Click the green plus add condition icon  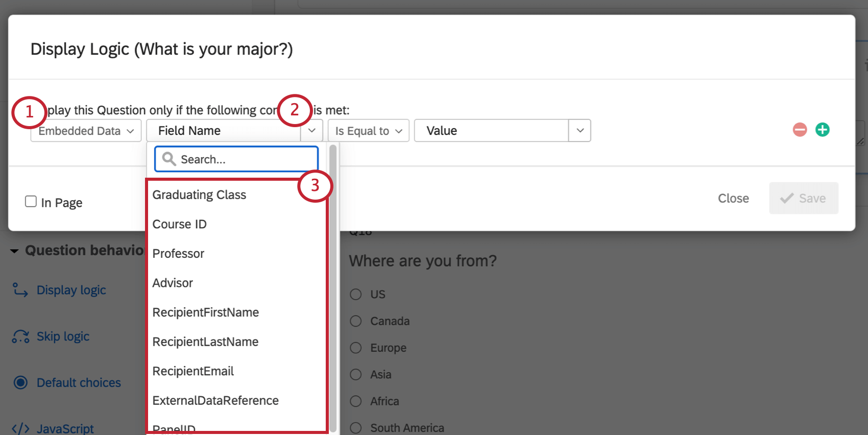click(x=822, y=130)
